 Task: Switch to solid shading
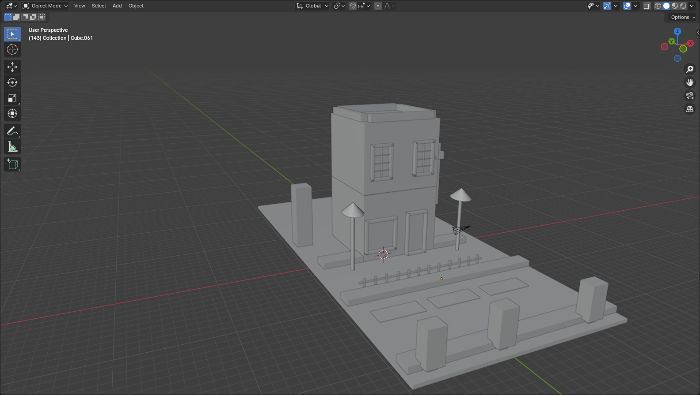click(x=666, y=6)
